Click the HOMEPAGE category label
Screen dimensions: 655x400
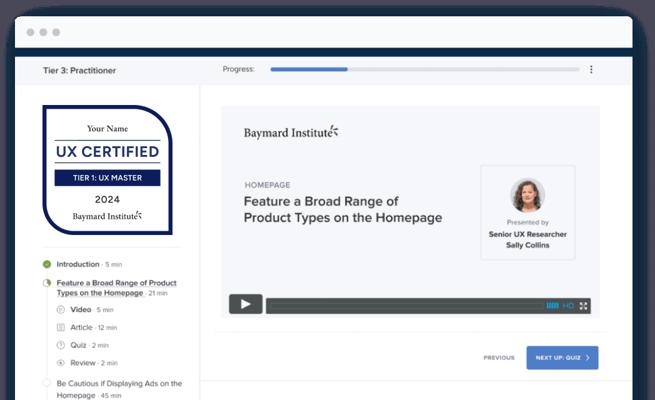tap(267, 185)
